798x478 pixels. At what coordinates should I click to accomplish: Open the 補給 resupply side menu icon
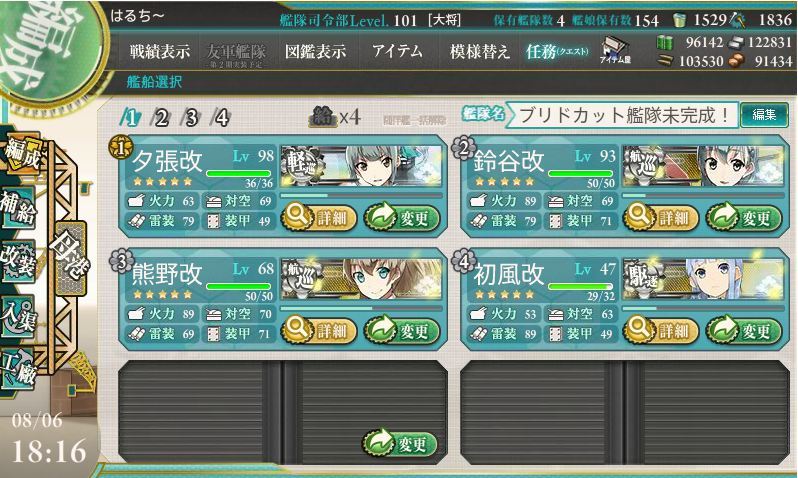click(19, 207)
